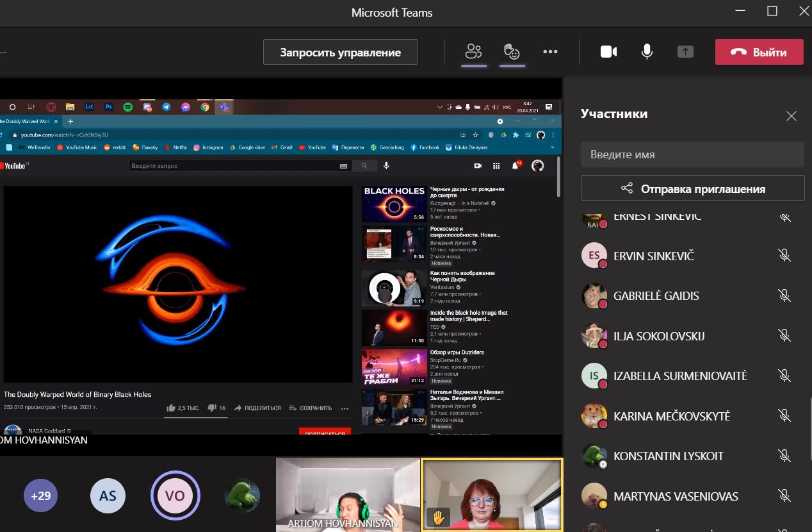Leave the meeting with the Выйти button
This screenshot has height=532, width=812.
[759, 52]
